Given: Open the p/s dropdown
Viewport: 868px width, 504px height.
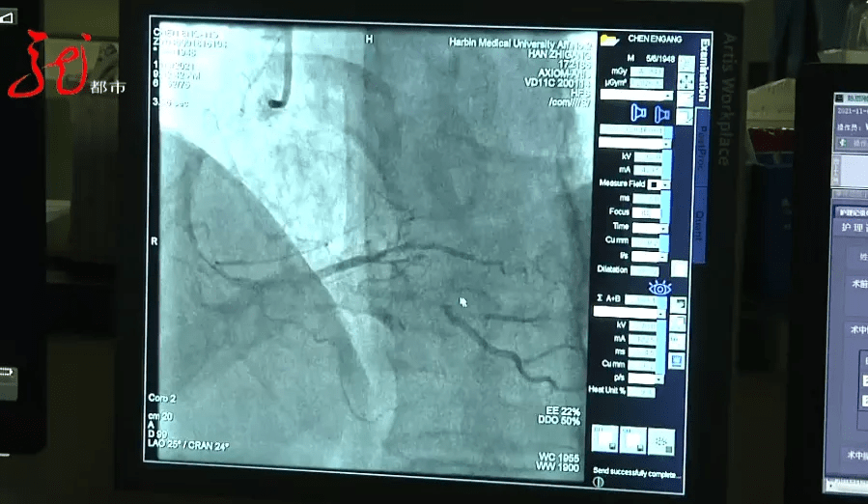Looking at the screenshot, I should tap(646, 378).
